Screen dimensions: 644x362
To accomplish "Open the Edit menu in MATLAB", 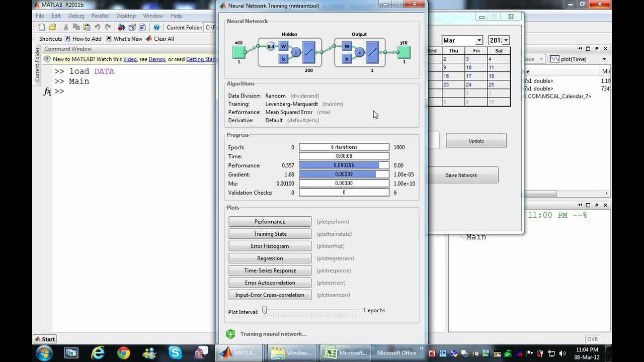I will coord(56,16).
